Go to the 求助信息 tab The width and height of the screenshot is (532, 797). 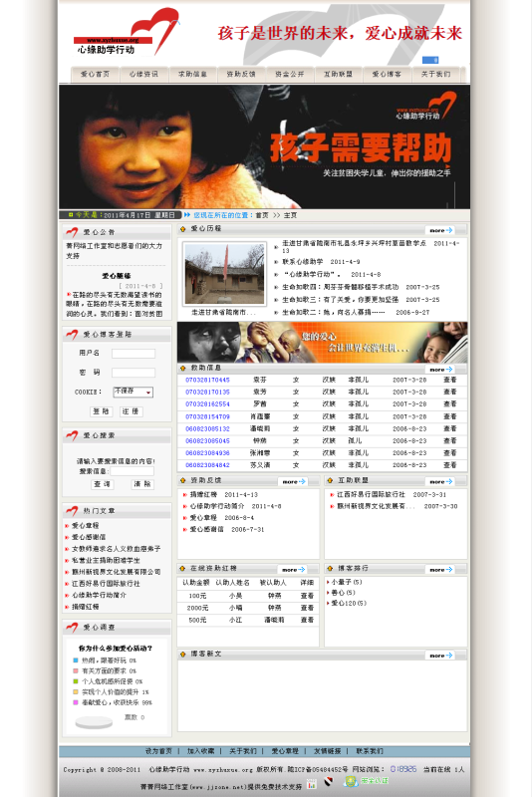coord(192,74)
